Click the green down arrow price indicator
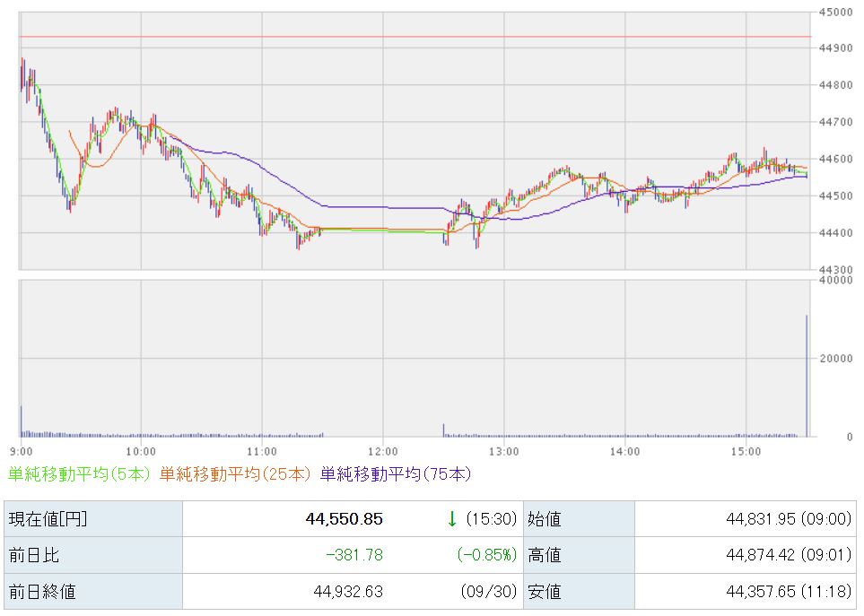Image resolution: width=864 pixels, height=616 pixels. tap(452, 519)
